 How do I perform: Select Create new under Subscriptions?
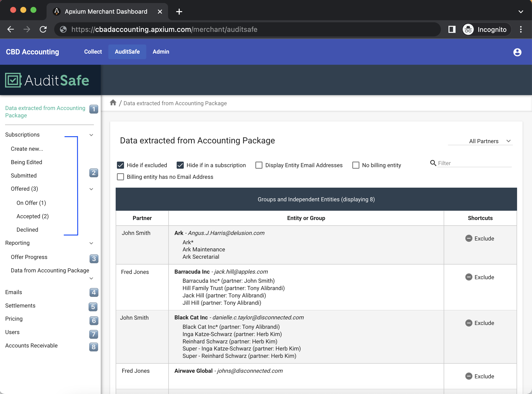(27, 149)
